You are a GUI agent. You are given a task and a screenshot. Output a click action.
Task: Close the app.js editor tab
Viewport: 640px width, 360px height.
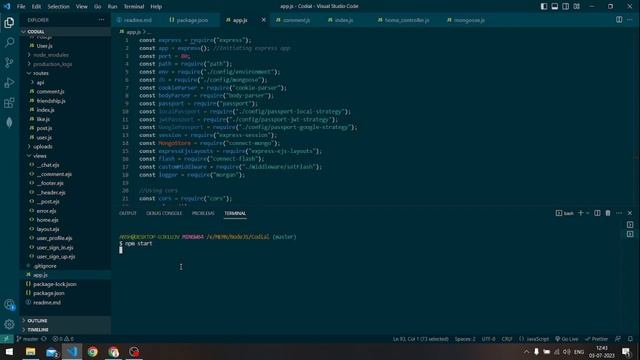coord(264,20)
